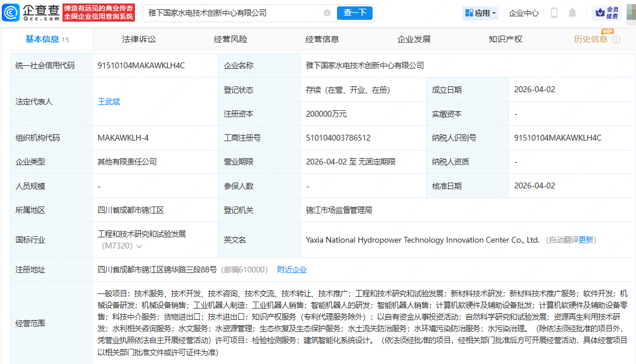The image size is (636, 364).
Task: Collapse the 历史信息 tab entry
Action: coord(591,39)
